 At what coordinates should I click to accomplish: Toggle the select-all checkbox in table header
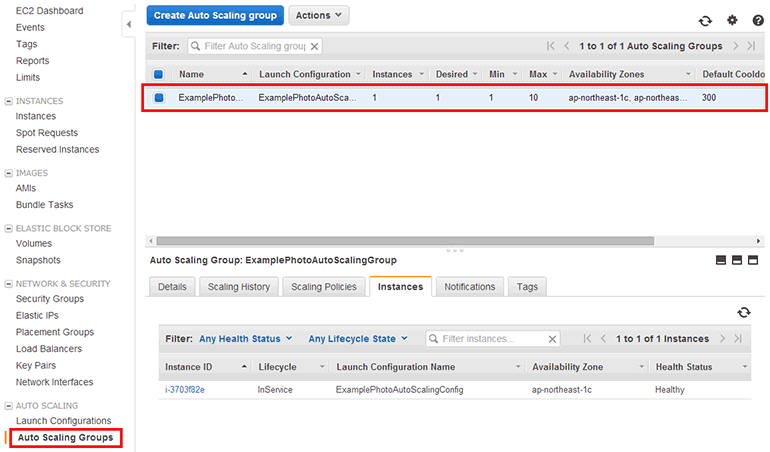click(158, 74)
